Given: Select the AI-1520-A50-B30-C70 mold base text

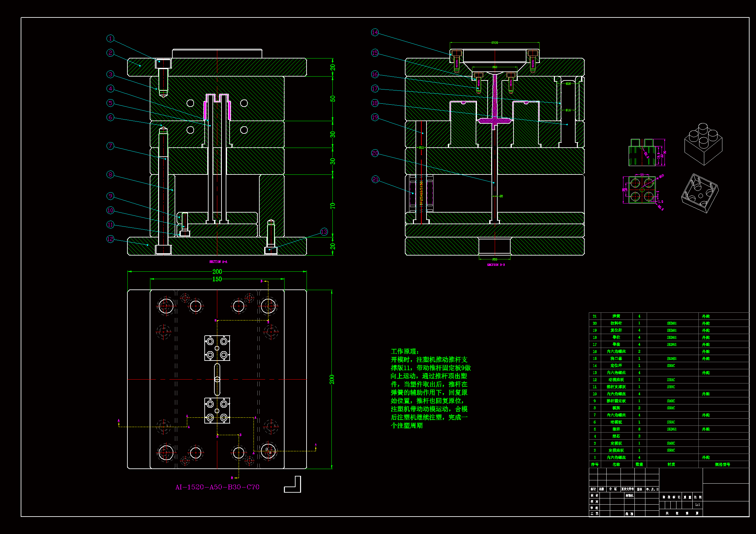Looking at the screenshot, I should coord(217,487).
